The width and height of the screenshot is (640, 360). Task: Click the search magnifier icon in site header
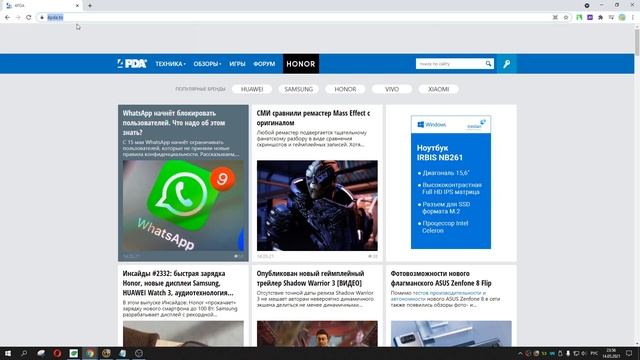point(488,64)
